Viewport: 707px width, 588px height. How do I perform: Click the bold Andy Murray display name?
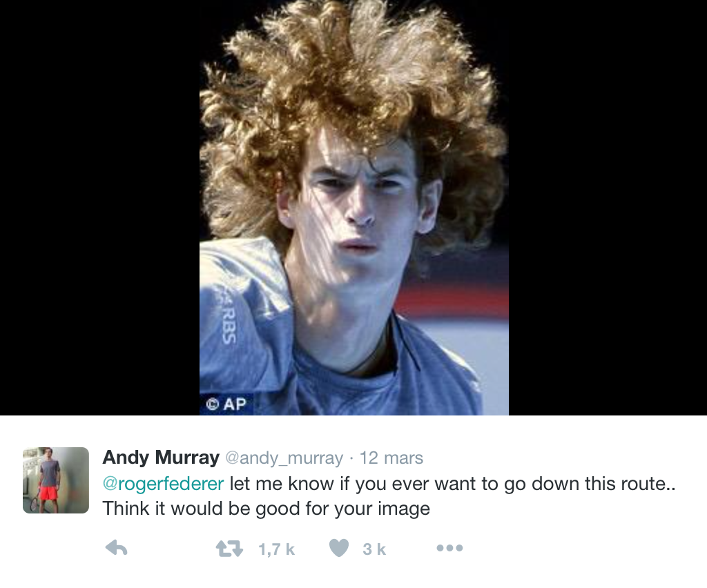click(161, 458)
